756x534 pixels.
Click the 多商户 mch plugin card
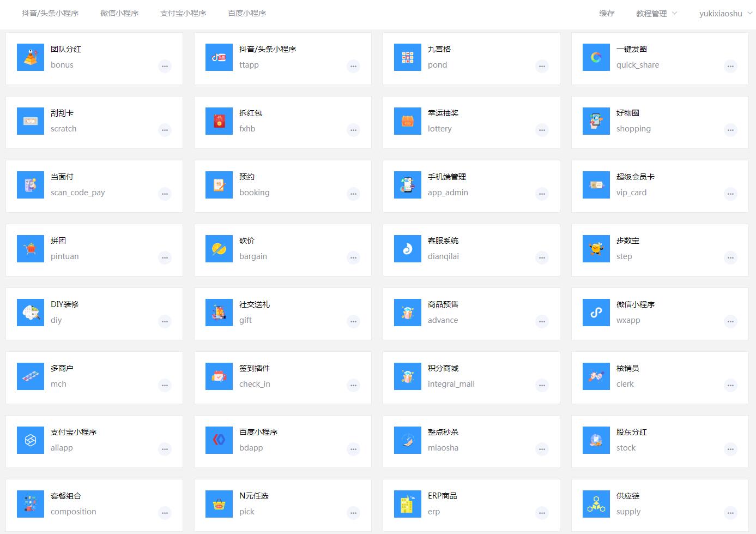click(94, 377)
